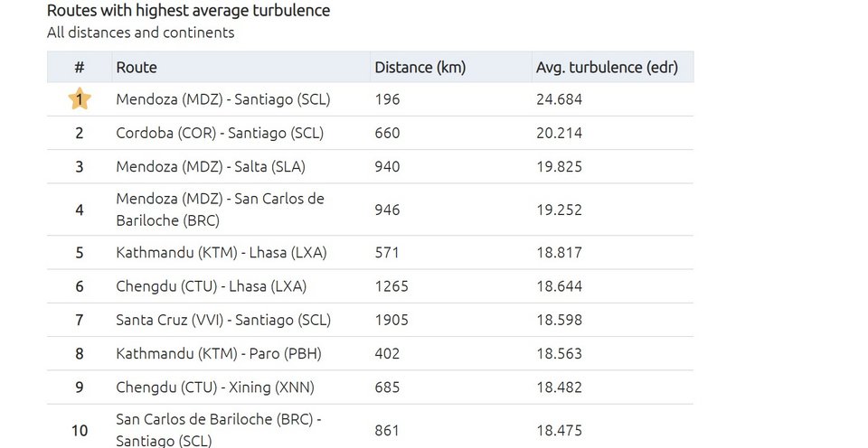Select the Route column header
Screen dimensions: 868x448
[137, 68]
